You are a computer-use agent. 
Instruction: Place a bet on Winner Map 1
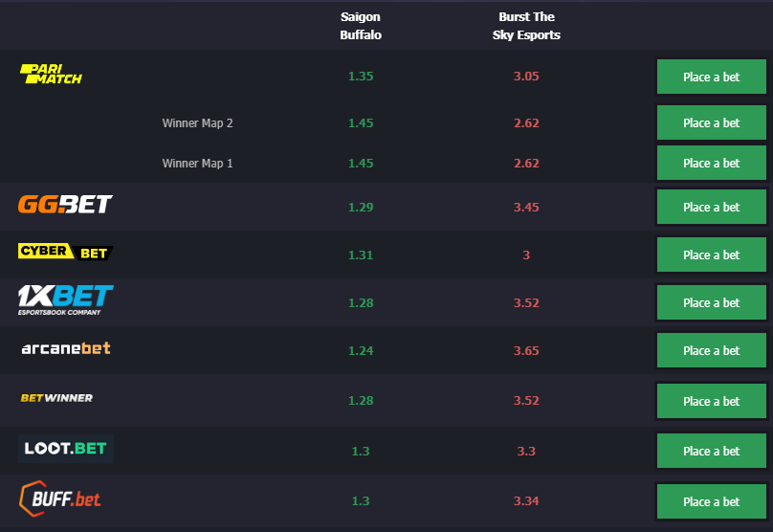[x=712, y=164]
